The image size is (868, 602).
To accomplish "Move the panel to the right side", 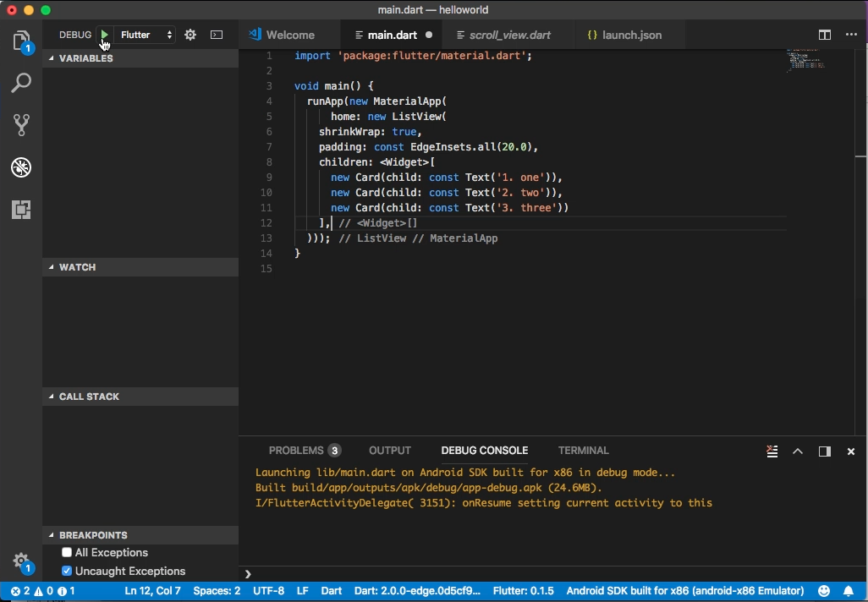I will pos(824,451).
